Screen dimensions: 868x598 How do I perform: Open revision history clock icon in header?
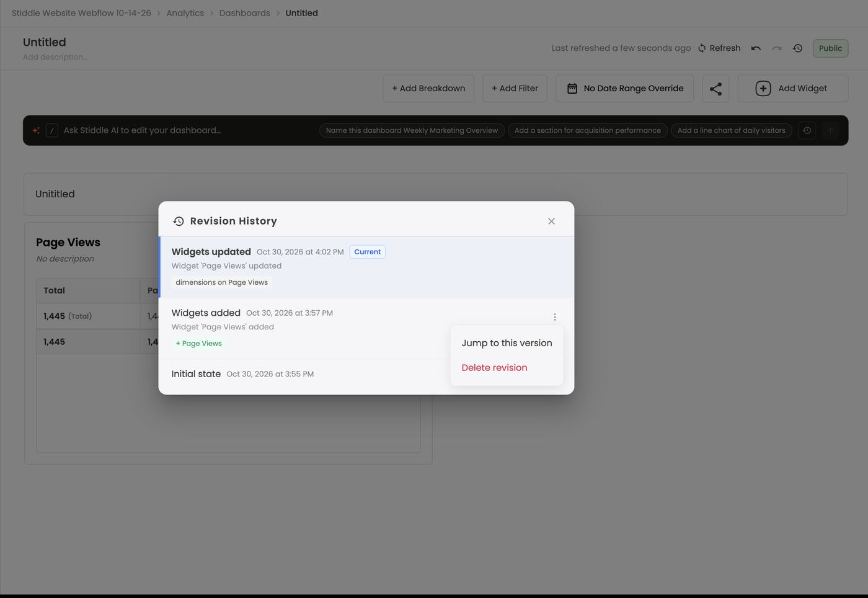tap(798, 48)
